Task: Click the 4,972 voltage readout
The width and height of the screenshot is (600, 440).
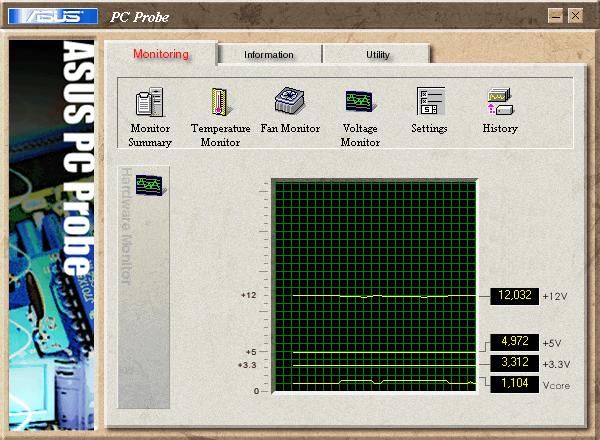Action: tap(515, 342)
